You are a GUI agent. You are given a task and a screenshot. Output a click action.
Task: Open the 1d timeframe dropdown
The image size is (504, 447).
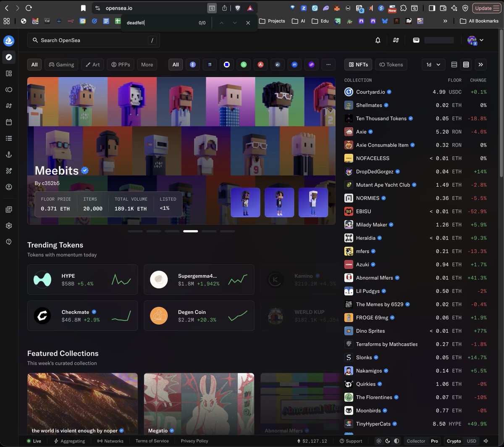point(433,65)
